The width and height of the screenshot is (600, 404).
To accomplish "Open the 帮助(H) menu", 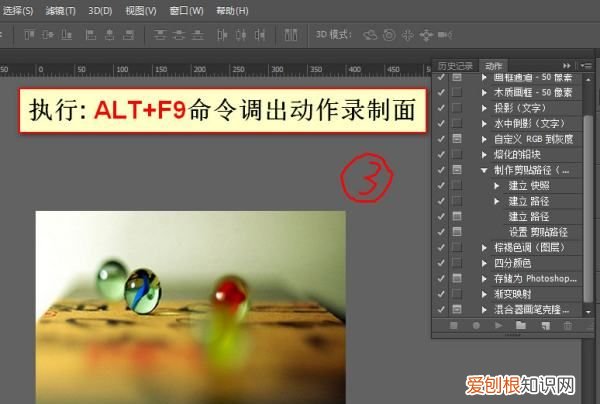I will [x=232, y=11].
